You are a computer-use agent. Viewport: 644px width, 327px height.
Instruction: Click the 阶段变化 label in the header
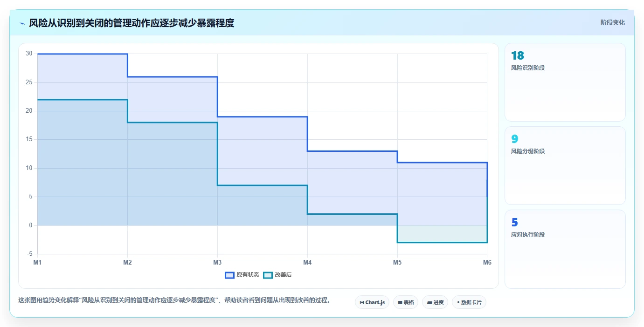(612, 22)
